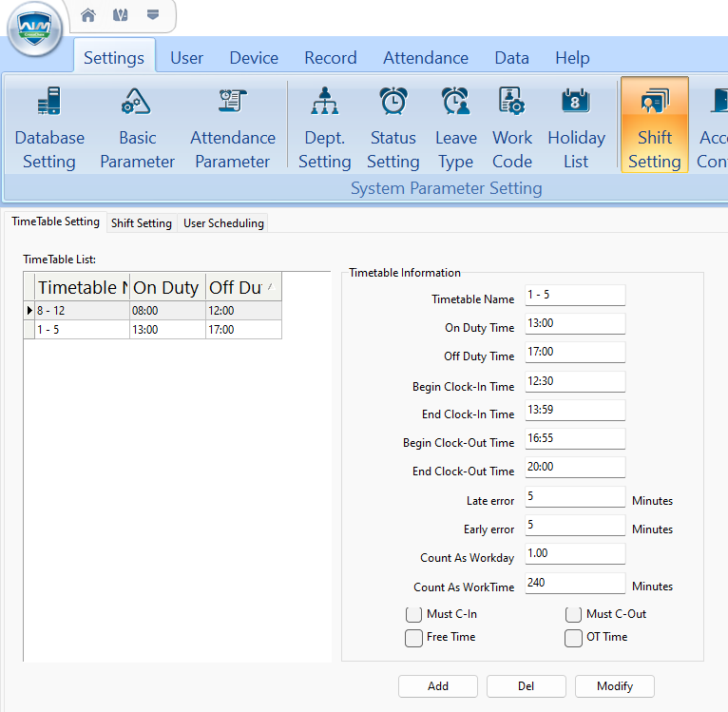Open Database Setting

point(49,126)
